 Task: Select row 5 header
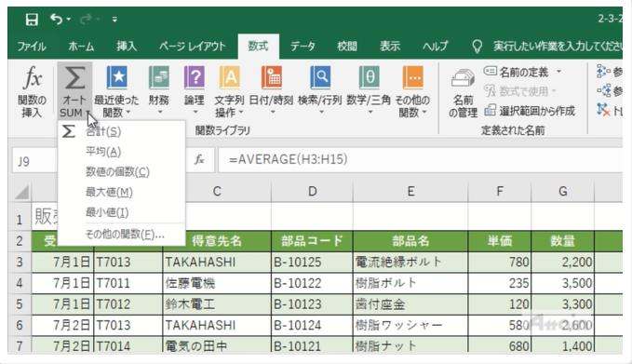coord(20,303)
